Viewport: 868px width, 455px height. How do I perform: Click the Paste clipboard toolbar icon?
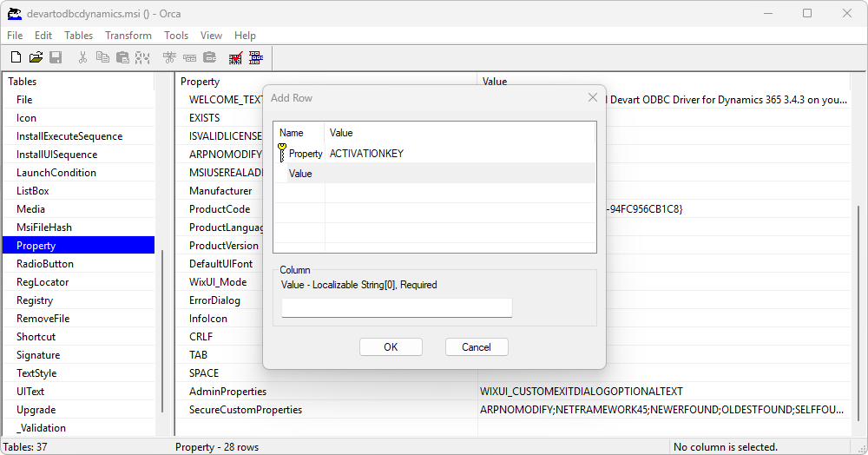tap(122, 57)
